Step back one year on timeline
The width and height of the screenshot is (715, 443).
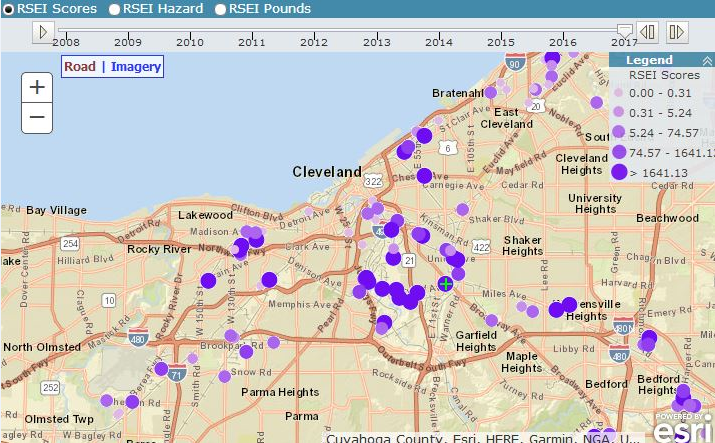[x=647, y=32]
